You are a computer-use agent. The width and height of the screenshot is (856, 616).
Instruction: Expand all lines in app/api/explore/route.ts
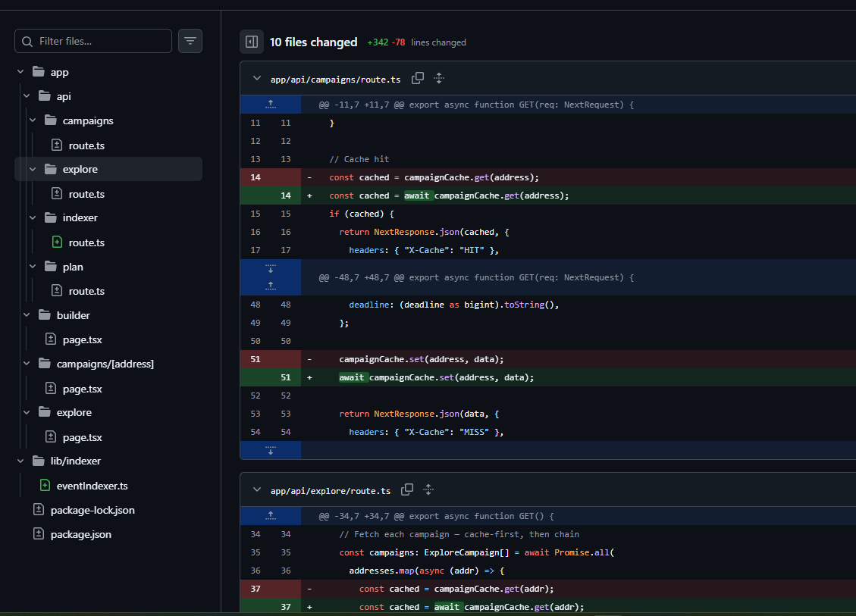click(428, 490)
